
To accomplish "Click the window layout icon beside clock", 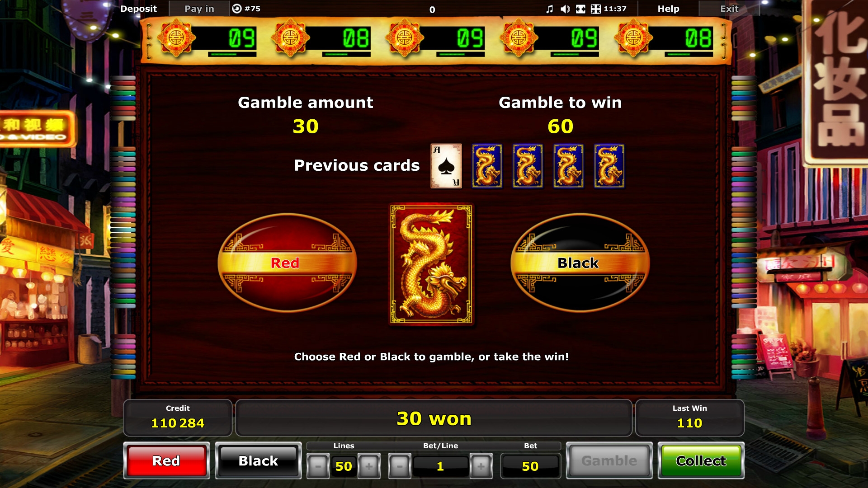I will tap(596, 9).
